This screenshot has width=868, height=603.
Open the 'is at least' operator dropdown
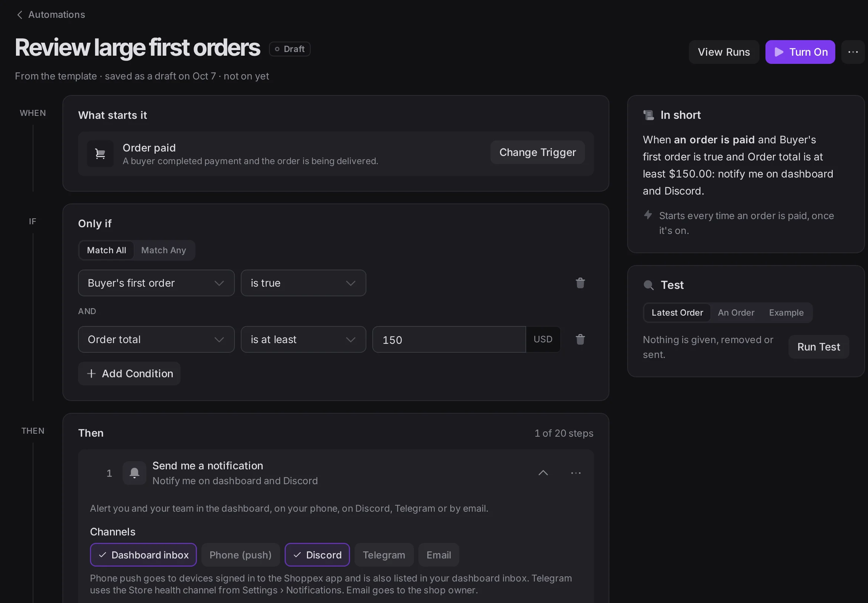(x=303, y=339)
